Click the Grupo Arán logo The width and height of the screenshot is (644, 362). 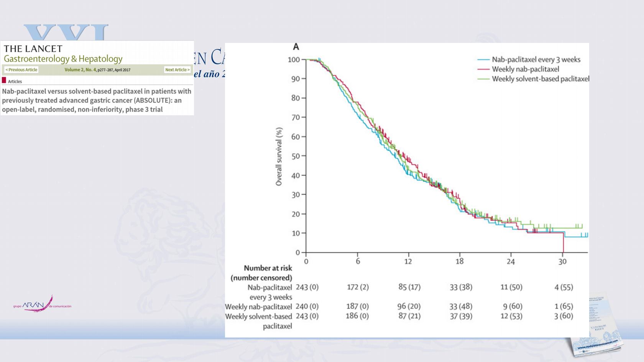coord(42,304)
